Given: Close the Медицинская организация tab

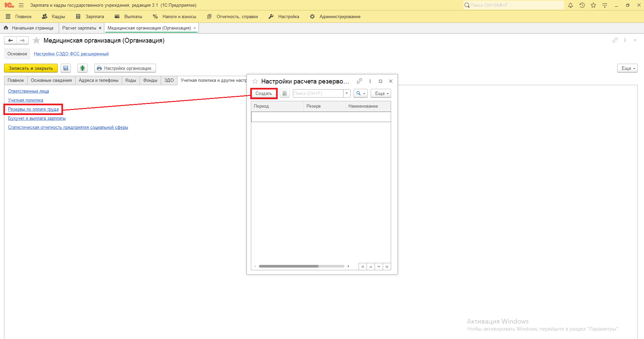Looking at the screenshot, I should (x=195, y=28).
